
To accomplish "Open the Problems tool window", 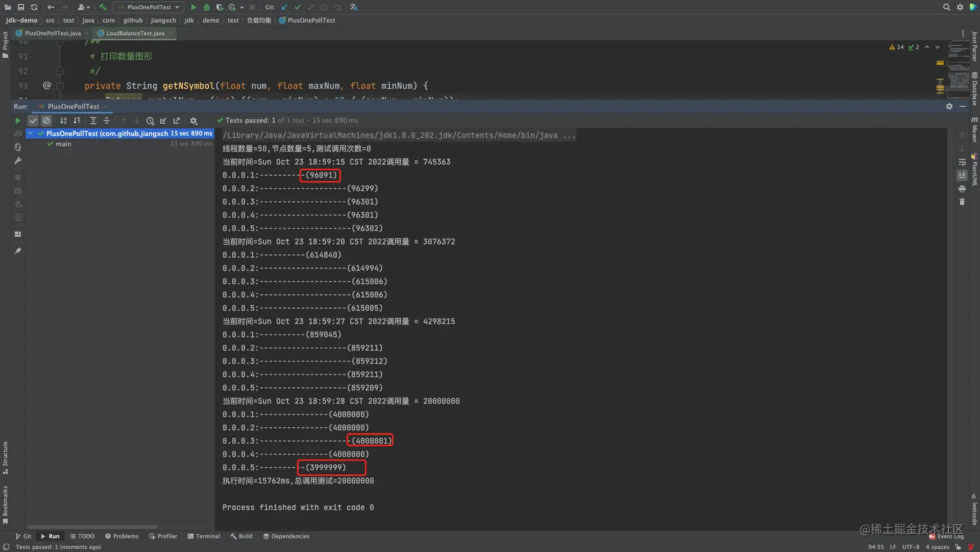I will pos(122,536).
